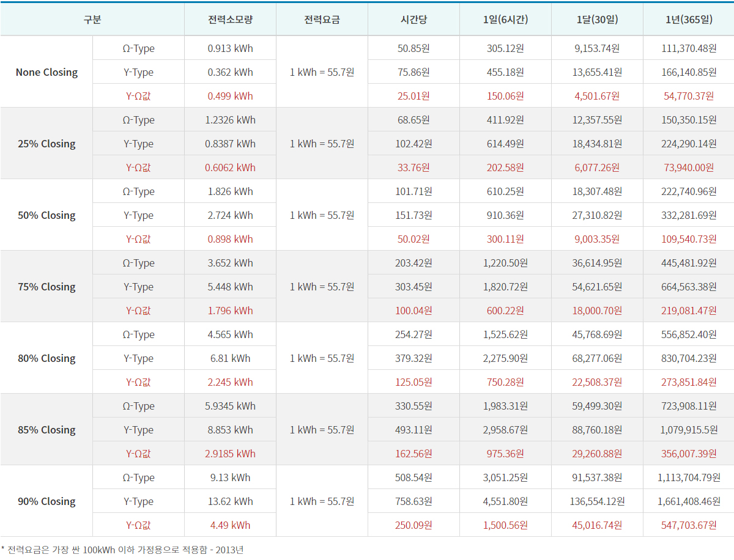Click the hourly cost 50.85원
734x560 pixels.
(413, 48)
